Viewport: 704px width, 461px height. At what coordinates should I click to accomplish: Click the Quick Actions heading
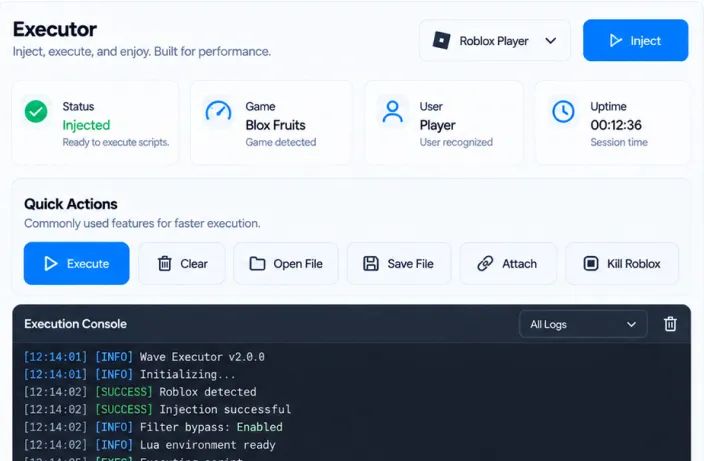(71, 204)
